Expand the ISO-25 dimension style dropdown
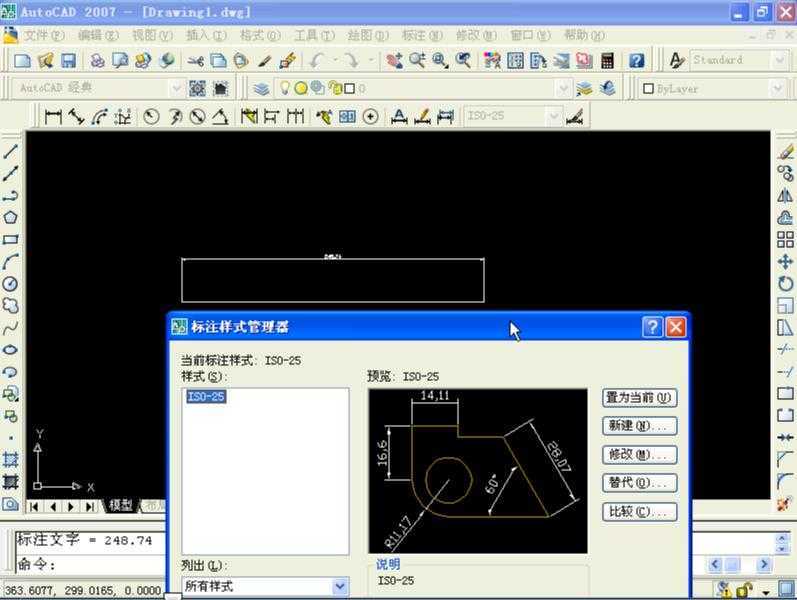This screenshot has width=797, height=600. (x=555, y=116)
